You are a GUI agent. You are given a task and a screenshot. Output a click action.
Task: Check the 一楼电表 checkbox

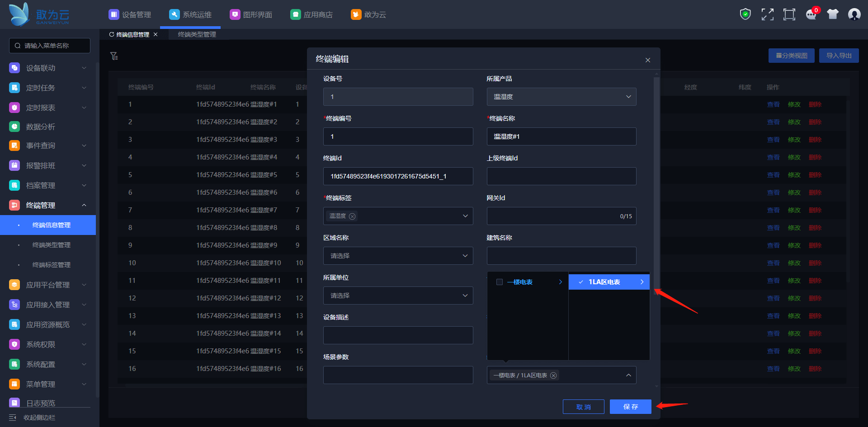coord(500,282)
